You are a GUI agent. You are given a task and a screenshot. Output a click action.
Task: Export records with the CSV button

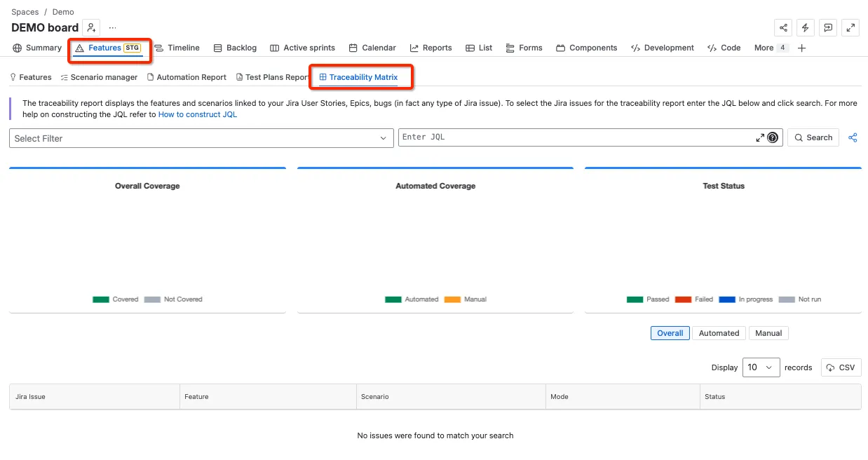pos(841,367)
